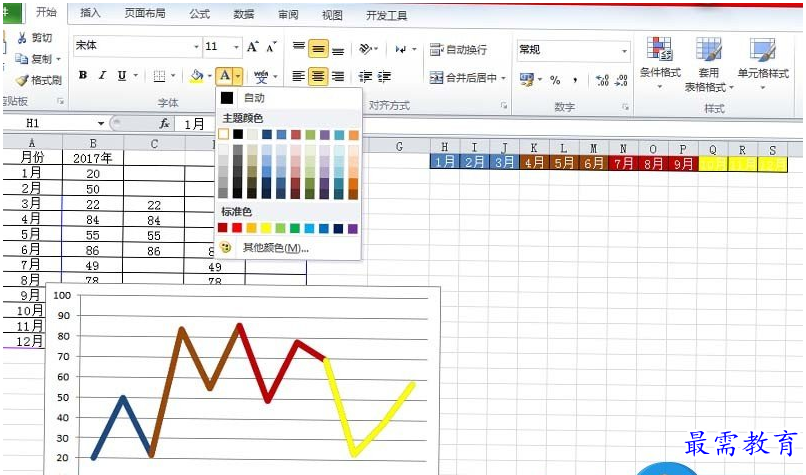Align text to bottom of cell

(338, 50)
